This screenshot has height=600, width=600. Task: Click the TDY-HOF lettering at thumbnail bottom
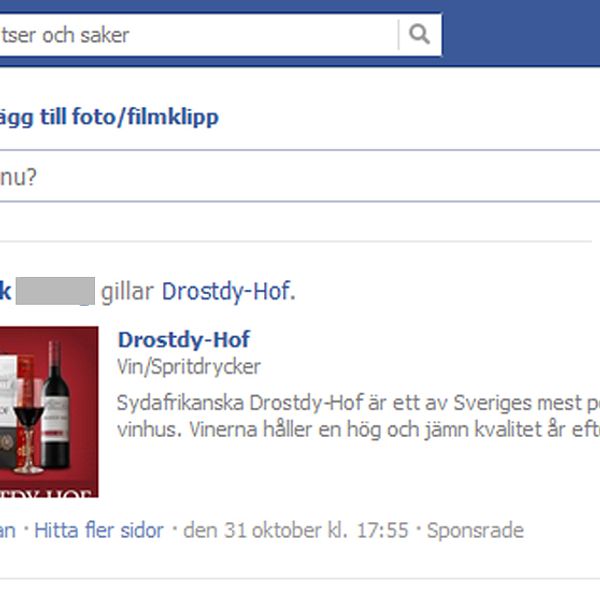[46, 493]
